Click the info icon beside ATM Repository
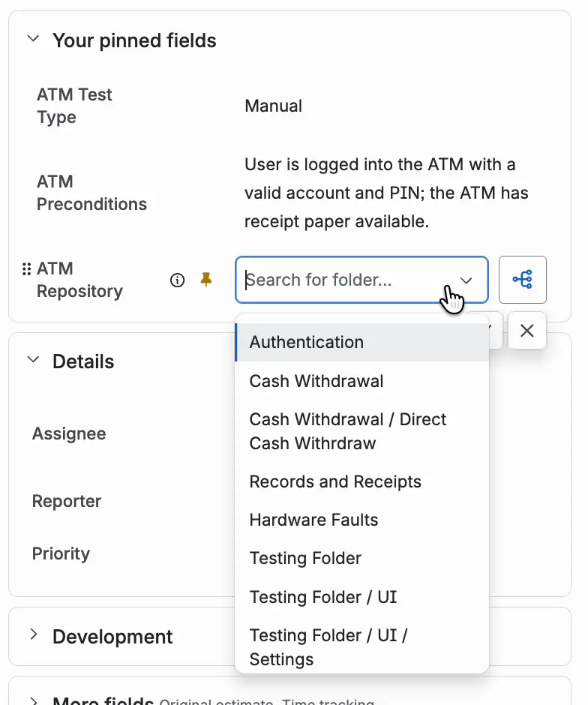The height and width of the screenshot is (705, 588). tap(177, 280)
